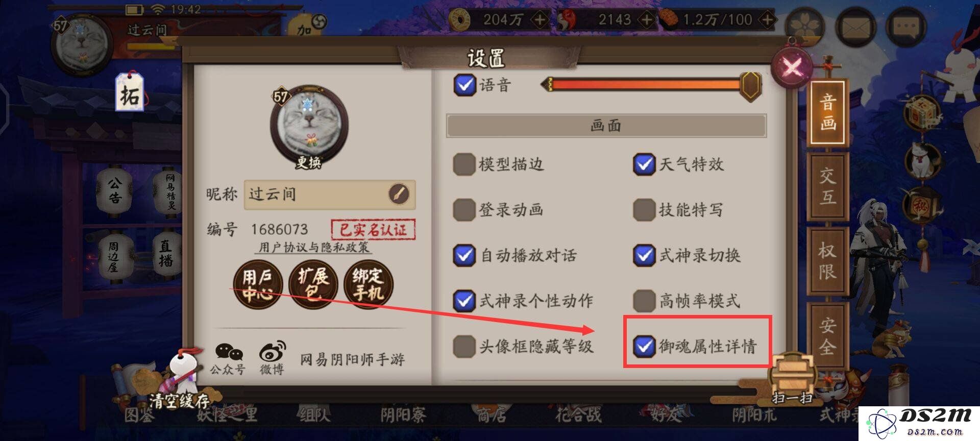Open the WeChat 公众号 icon

click(x=228, y=359)
